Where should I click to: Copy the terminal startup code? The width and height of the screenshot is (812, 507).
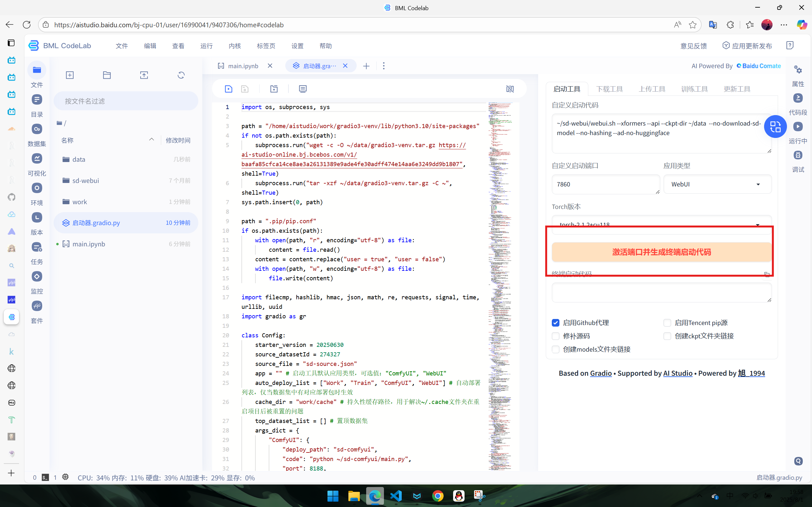pyautogui.click(x=767, y=275)
